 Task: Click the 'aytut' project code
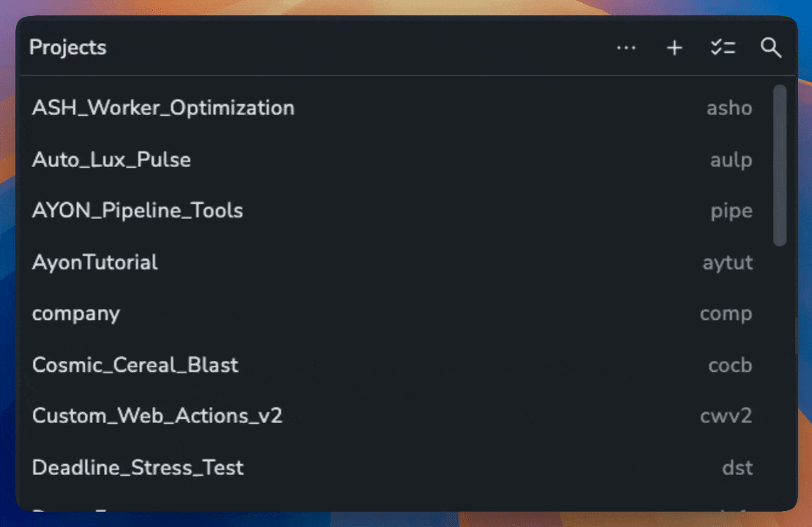[728, 263]
